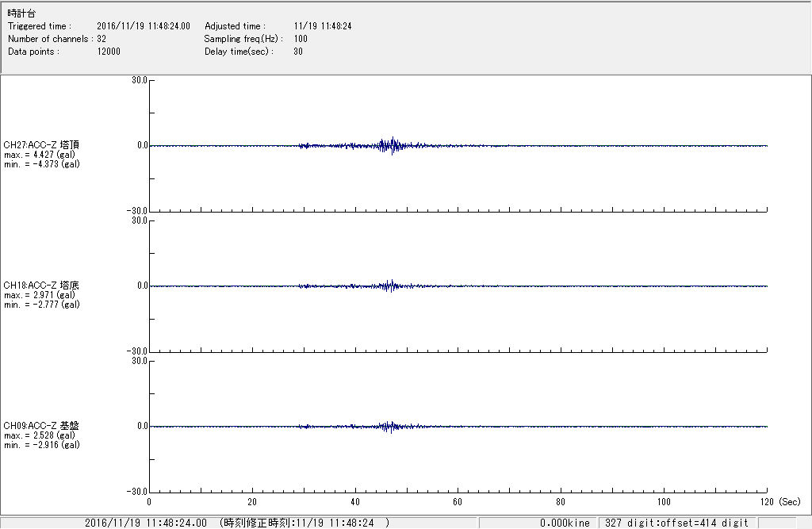Click the Delay time value 30
The height and width of the screenshot is (529, 812).
coord(297,52)
